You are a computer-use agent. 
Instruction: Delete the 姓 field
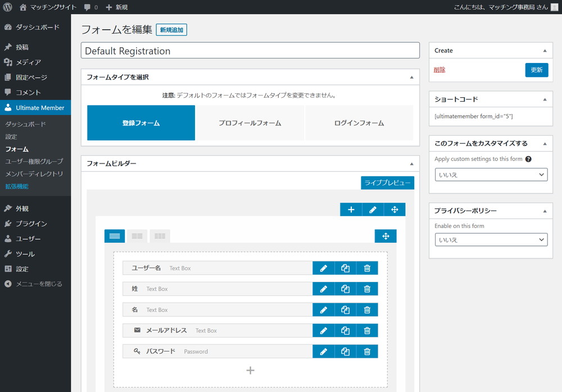pos(367,289)
